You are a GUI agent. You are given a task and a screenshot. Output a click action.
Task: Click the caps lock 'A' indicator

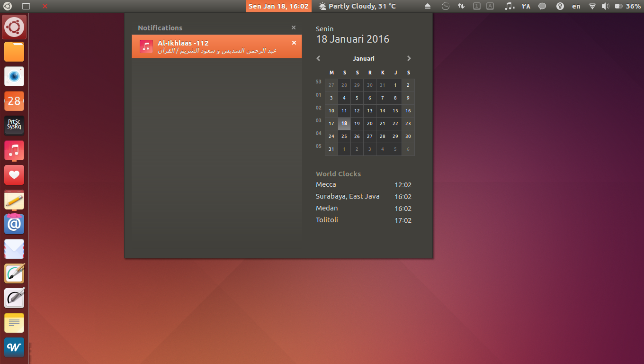click(490, 6)
